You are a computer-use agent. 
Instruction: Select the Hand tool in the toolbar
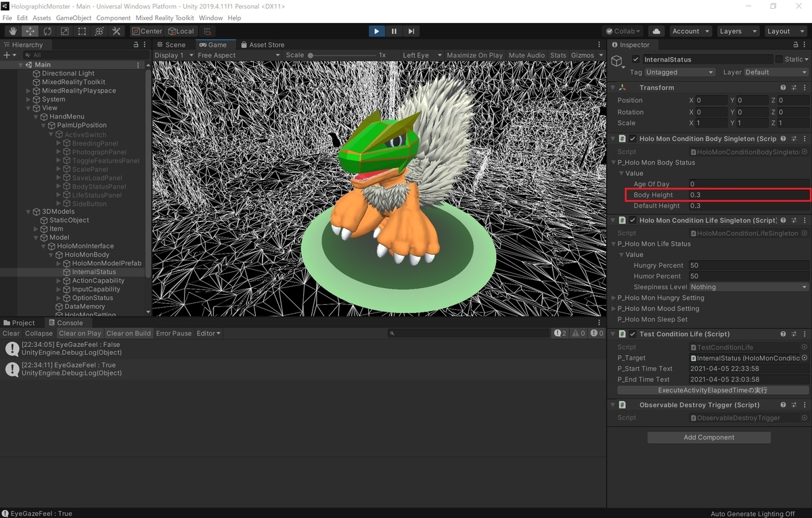coord(13,31)
